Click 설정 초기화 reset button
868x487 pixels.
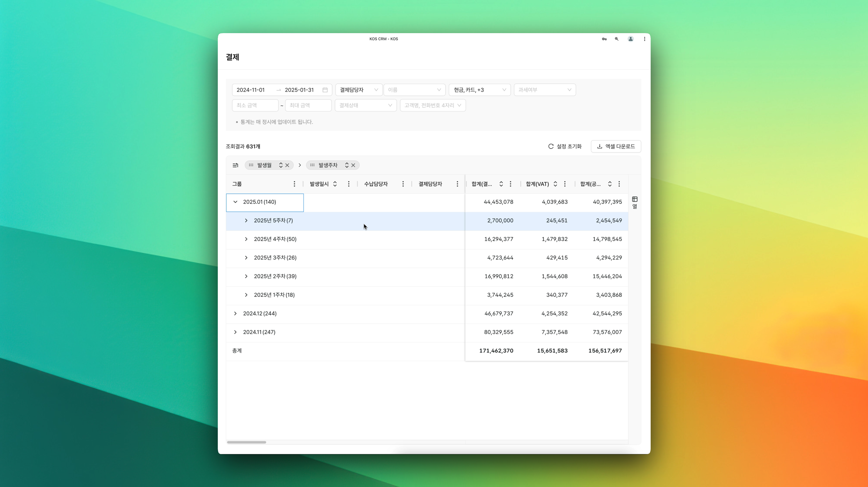point(565,147)
